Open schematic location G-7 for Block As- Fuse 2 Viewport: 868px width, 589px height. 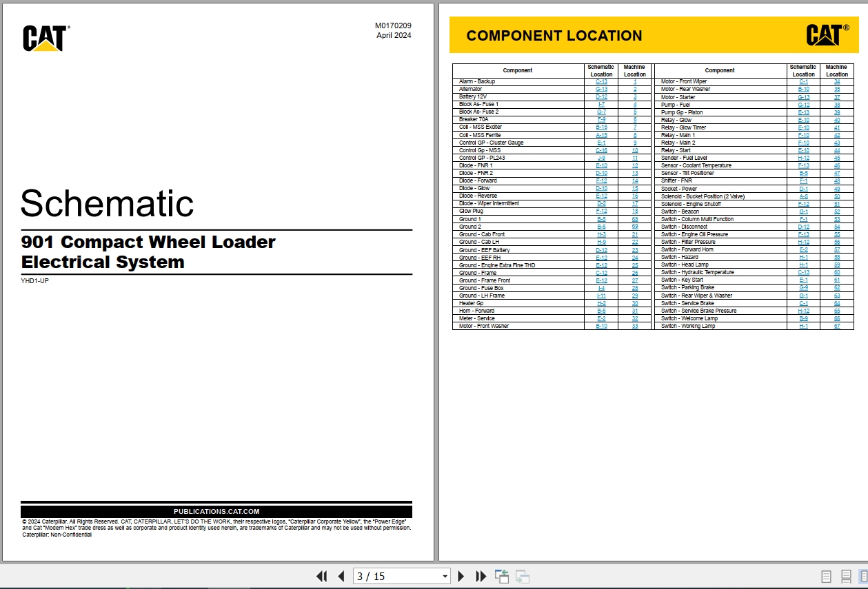601,112
